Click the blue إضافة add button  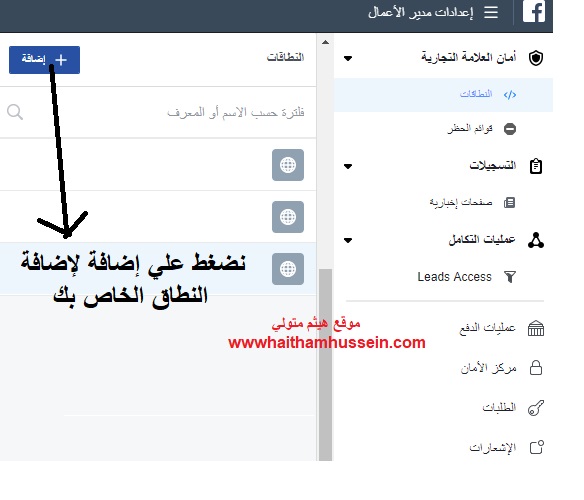pos(44,60)
